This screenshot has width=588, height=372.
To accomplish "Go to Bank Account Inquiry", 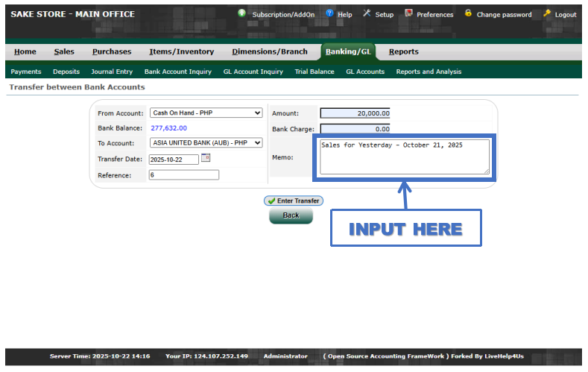I will 177,72.
